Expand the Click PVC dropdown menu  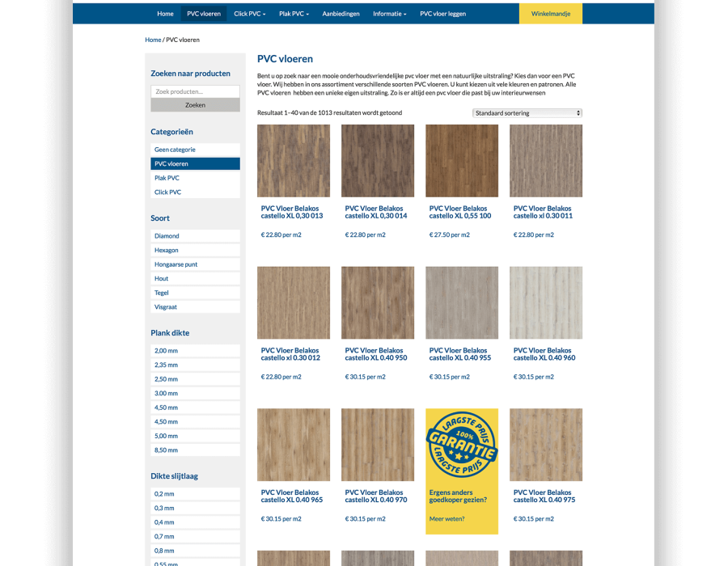pos(249,14)
